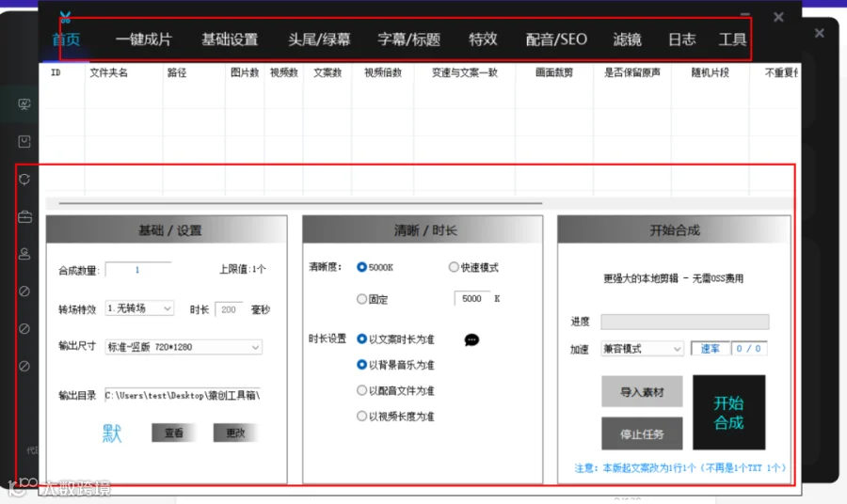The image size is (847, 504).
Task: Click the black speech bubble help icon
Action: pyautogui.click(x=471, y=340)
